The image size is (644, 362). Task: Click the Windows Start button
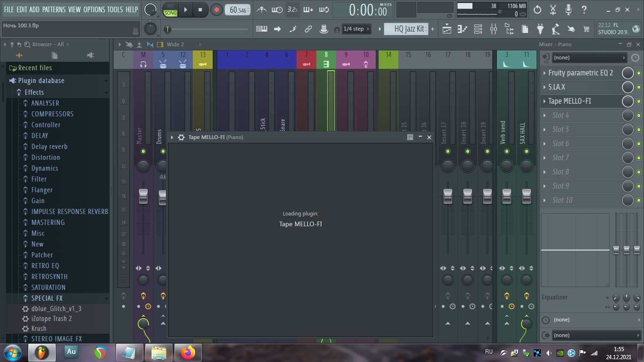12,352
